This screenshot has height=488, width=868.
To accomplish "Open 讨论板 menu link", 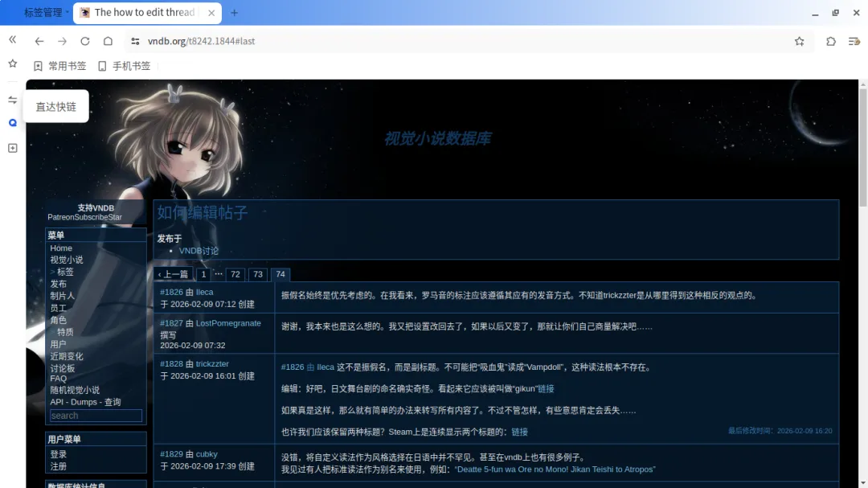I will pos(62,368).
